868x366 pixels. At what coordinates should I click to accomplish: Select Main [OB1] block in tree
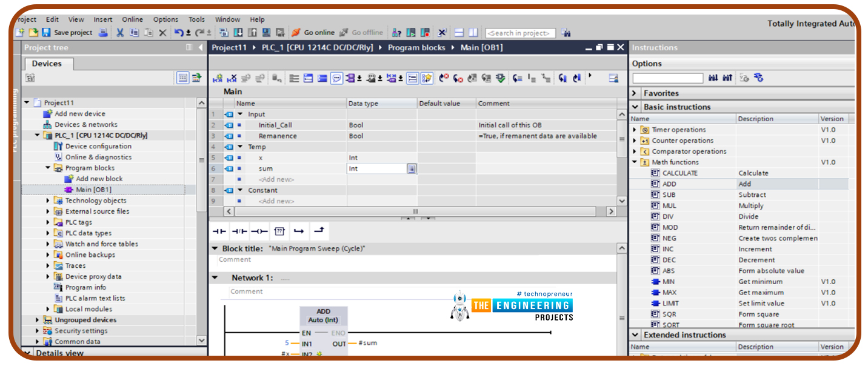click(x=93, y=190)
